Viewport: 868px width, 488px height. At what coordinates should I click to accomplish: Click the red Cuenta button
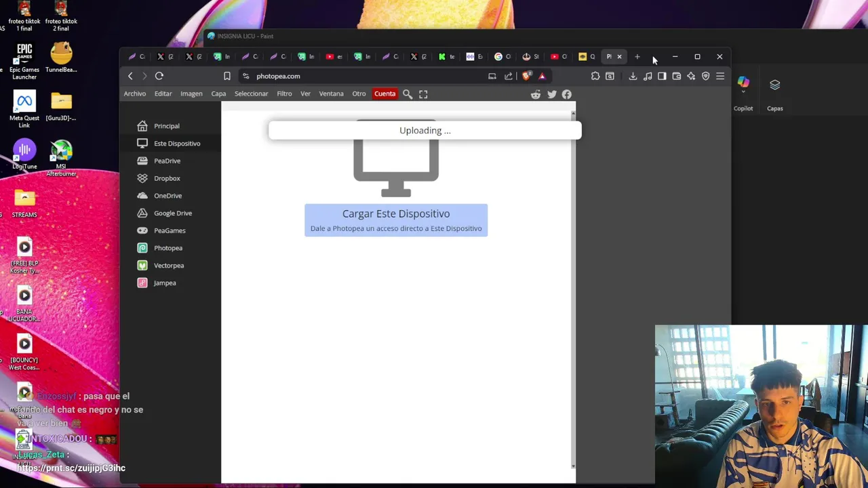point(384,94)
